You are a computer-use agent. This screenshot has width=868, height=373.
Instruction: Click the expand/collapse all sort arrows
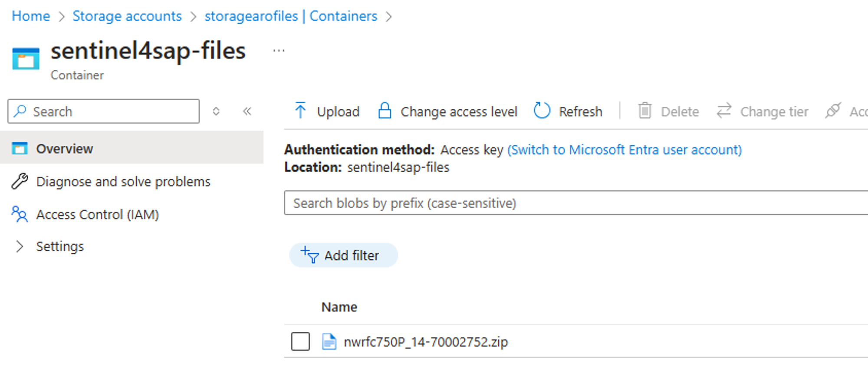216,111
